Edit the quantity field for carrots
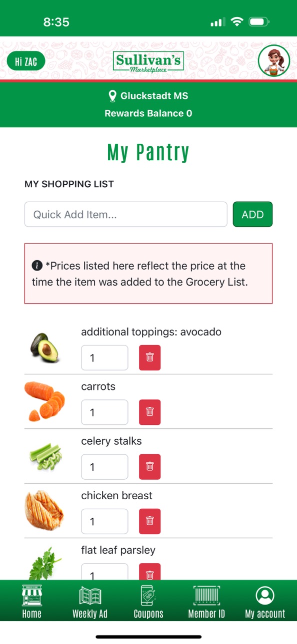 104,412
